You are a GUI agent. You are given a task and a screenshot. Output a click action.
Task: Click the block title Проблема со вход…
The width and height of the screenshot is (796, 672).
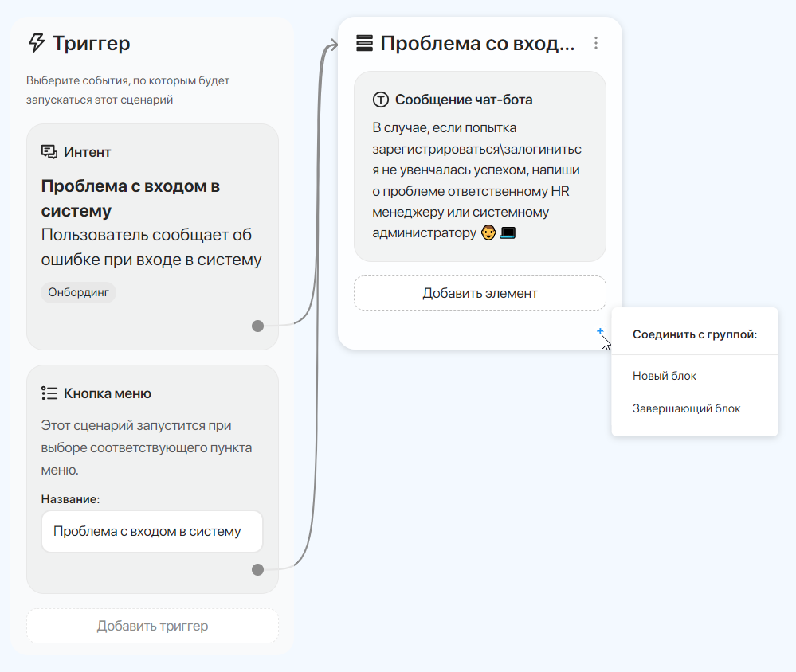pos(476,43)
